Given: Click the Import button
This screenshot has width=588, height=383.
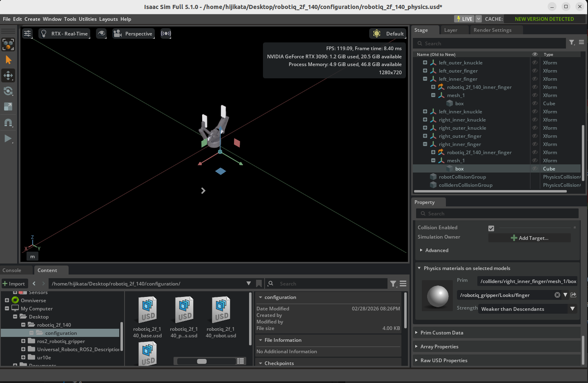Looking at the screenshot, I should click(x=14, y=283).
